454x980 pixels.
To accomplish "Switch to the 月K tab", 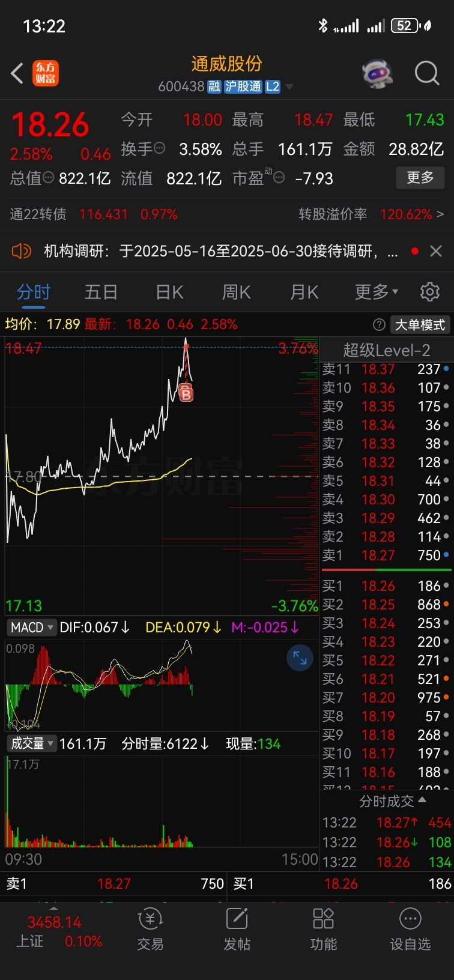I will point(304,292).
